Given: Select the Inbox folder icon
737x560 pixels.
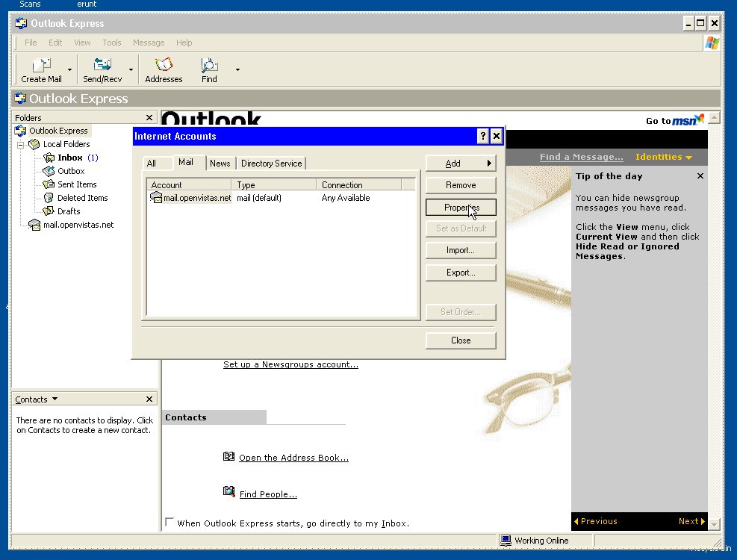Looking at the screenshot, I should coord(49,158).
